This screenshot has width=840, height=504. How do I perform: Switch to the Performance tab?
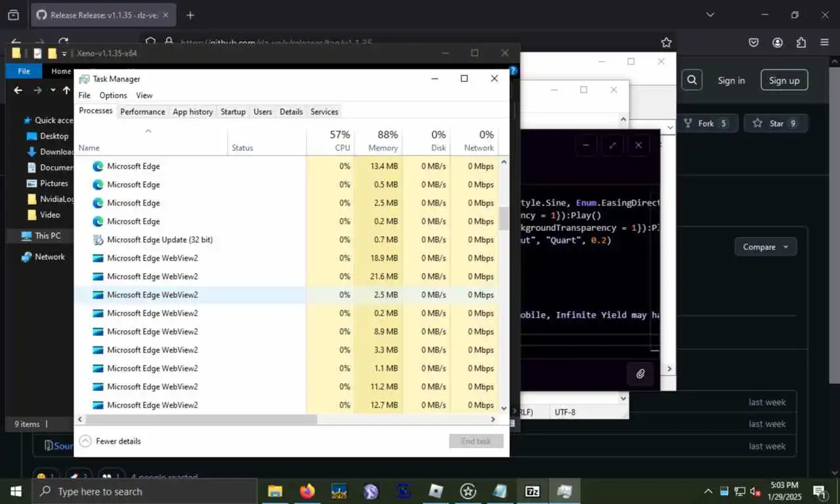[x=142, y=112]
